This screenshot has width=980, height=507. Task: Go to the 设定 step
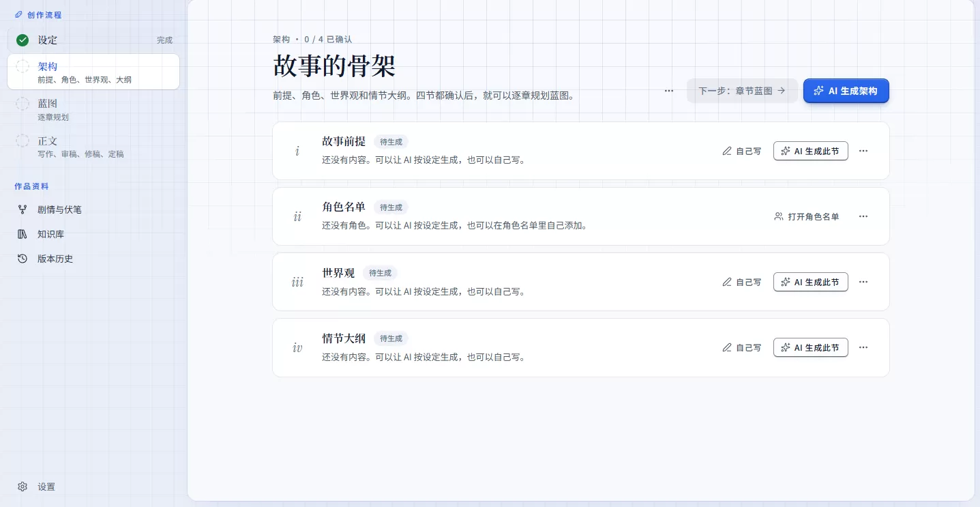(x=93, y=40)
